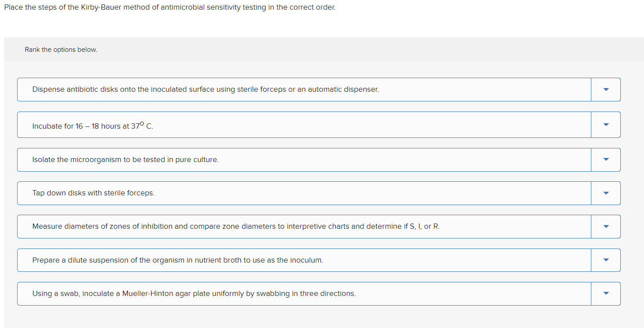This screenshot has width=644, height=328.
Task: Click the arrow beside 'Prepare a dilute suspension'
Action: [606, 260]
